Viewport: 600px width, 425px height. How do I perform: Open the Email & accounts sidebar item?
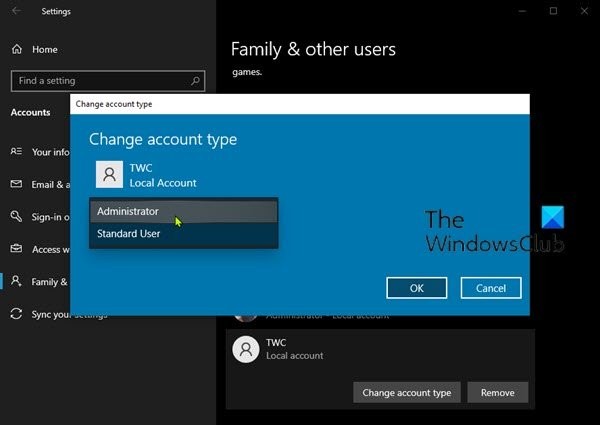pyautogui.click(x=40, y=184)
